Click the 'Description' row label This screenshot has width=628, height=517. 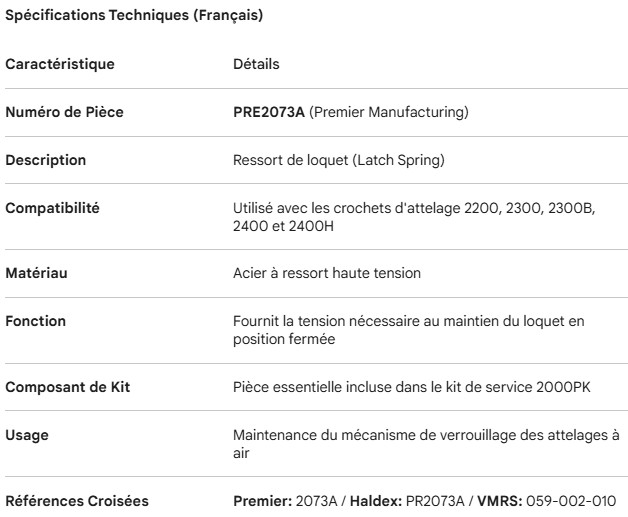pos(46,159)
